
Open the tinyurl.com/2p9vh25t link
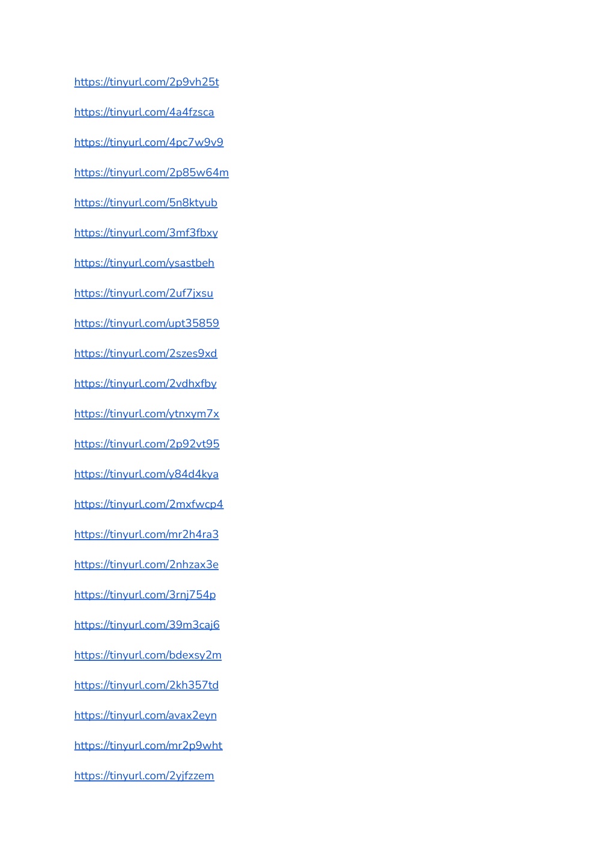tap(147, 82)
